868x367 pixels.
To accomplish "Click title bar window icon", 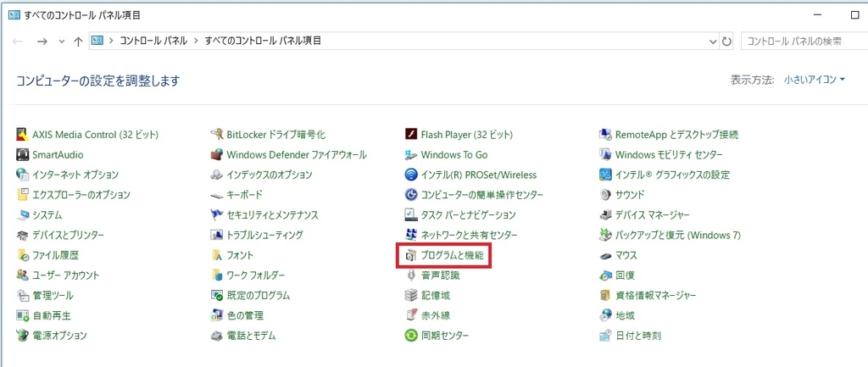I will 14,15.
